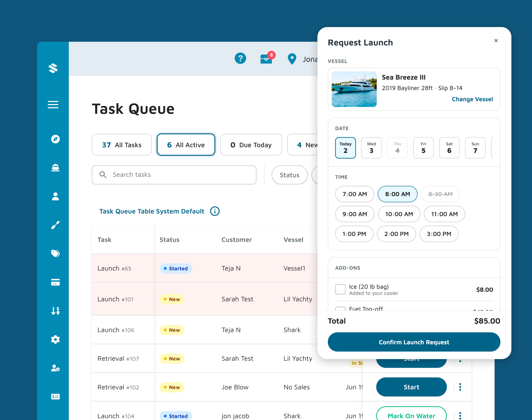Open the sort order sidebar icon

click(55, 311)
